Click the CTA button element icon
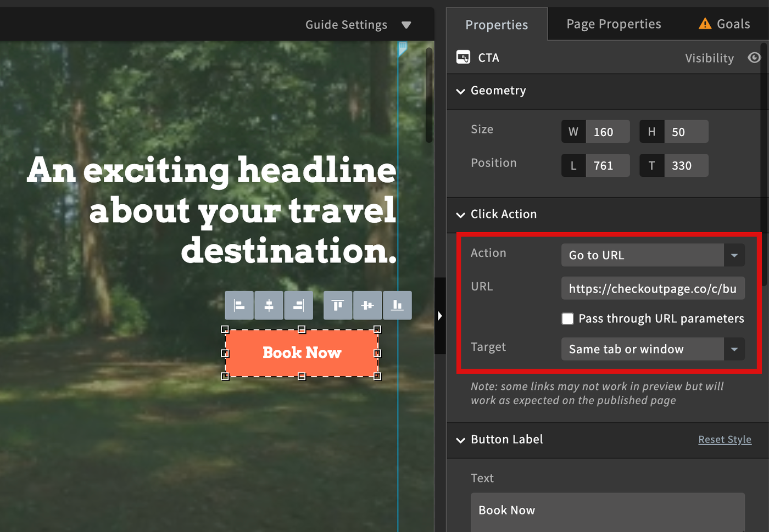 [x=463, y=58]
